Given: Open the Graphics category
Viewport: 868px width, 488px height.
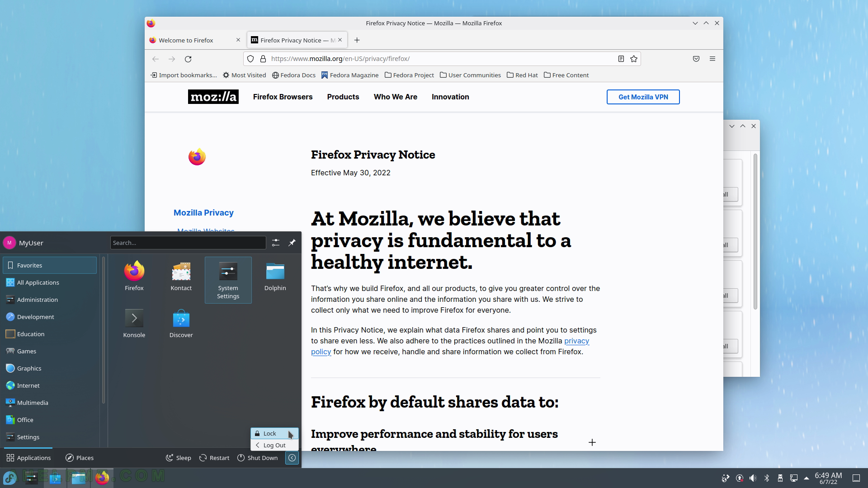Looking at the screenshot, I should (x=50, y=368).
